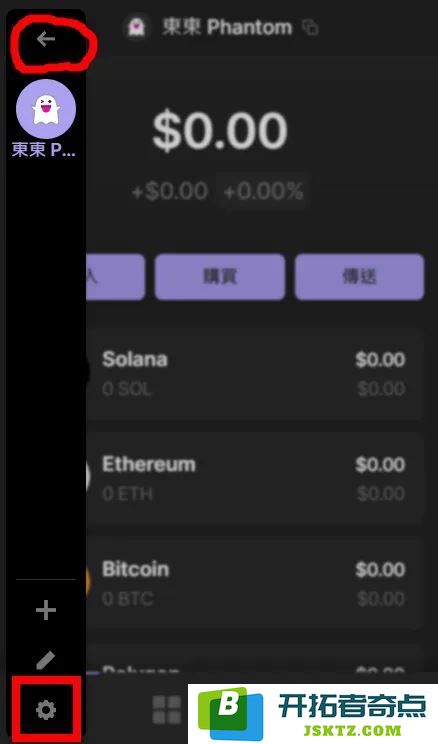Click the 傳送 send button

pyautogui.click(x=359, y=277)
